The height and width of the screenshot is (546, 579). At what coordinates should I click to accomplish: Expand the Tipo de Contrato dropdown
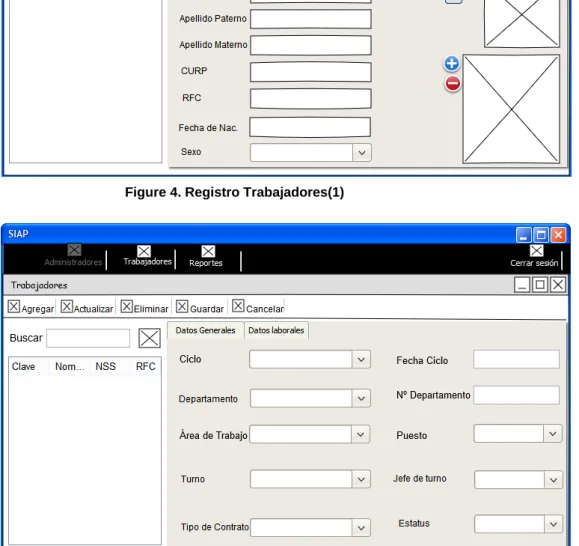[361, 528]
